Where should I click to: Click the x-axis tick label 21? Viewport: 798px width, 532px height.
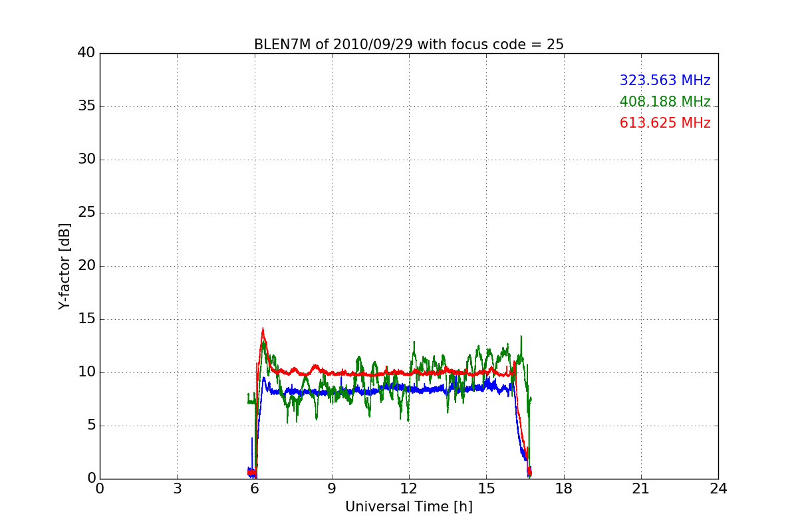click(x=641, y=489)
